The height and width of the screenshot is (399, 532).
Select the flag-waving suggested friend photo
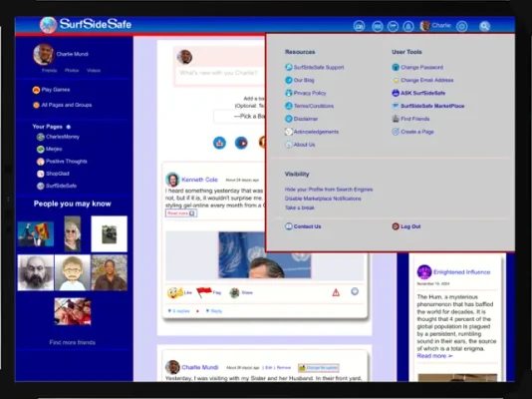36,234
